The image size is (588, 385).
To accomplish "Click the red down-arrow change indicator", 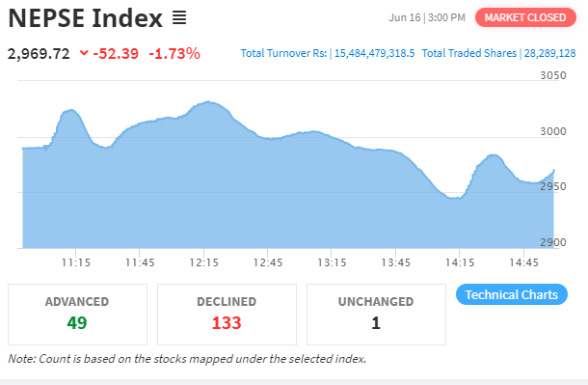I will pos(84,53).
